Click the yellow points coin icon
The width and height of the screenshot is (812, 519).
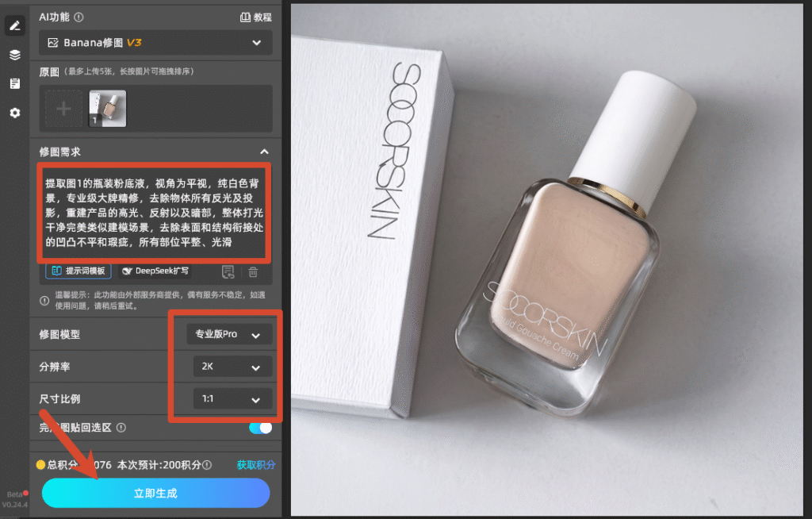point(40,464)
